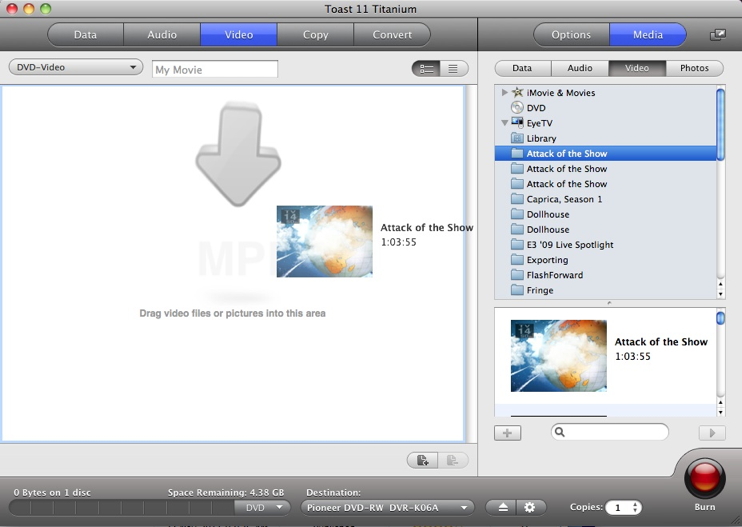
Task: Click the pane split resize handle
Action: (609, 303)
